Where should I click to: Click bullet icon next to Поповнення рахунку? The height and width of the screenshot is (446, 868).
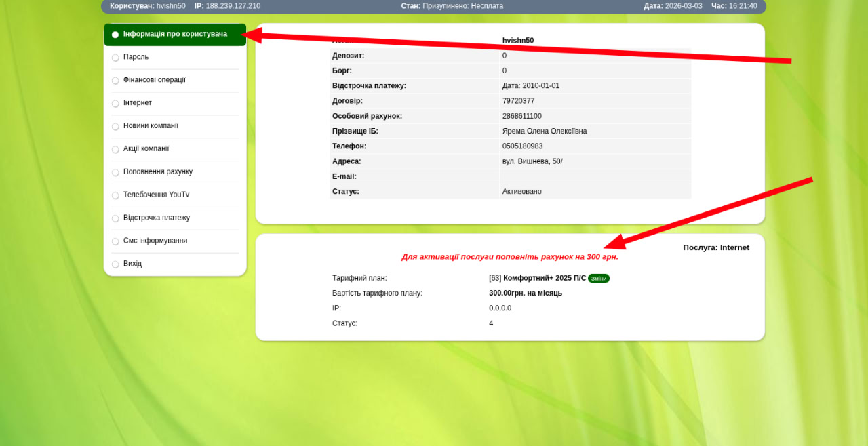point(115,173)
